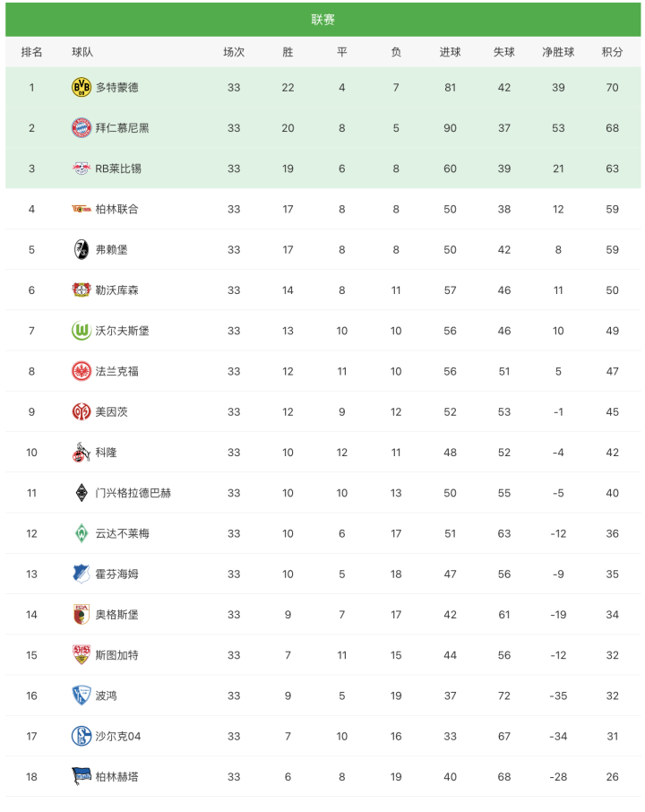Click the 进球 column header
This screenshot has width=645, height=812.
coord(450,52)
